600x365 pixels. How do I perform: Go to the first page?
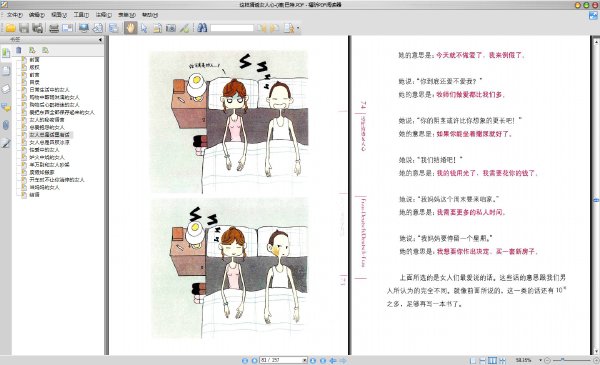click(x=245, y=360)
